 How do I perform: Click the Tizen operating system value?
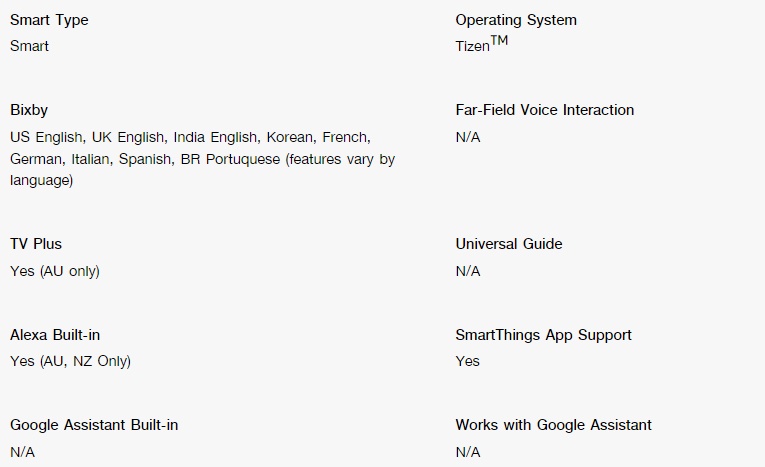482,44
